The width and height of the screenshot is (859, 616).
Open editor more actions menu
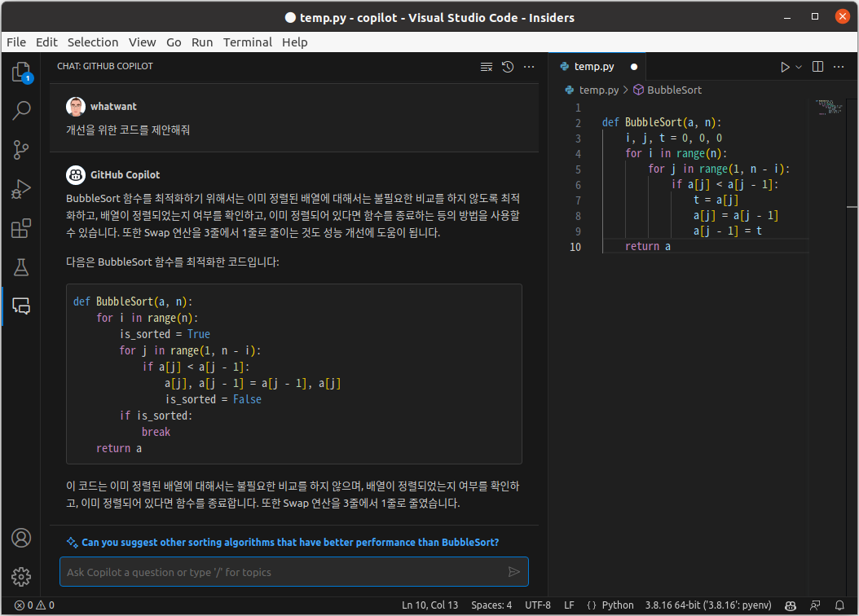(x=839, y=67)
